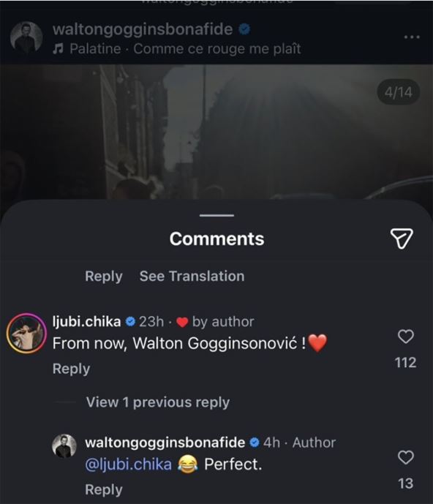
Task: Tap the music note audio icon
Action: click(58, 49)
